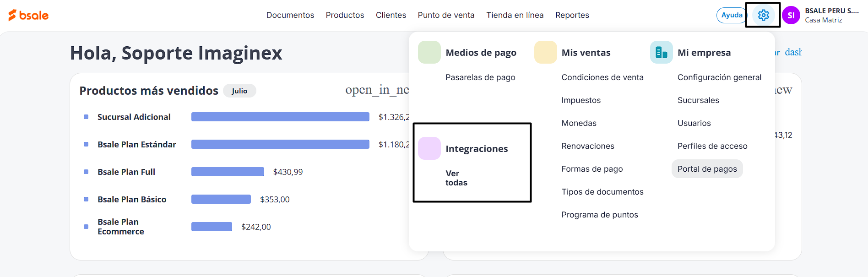Open the Clientes menu
This screenshot has width=868, height=277.
click(391, 15)
